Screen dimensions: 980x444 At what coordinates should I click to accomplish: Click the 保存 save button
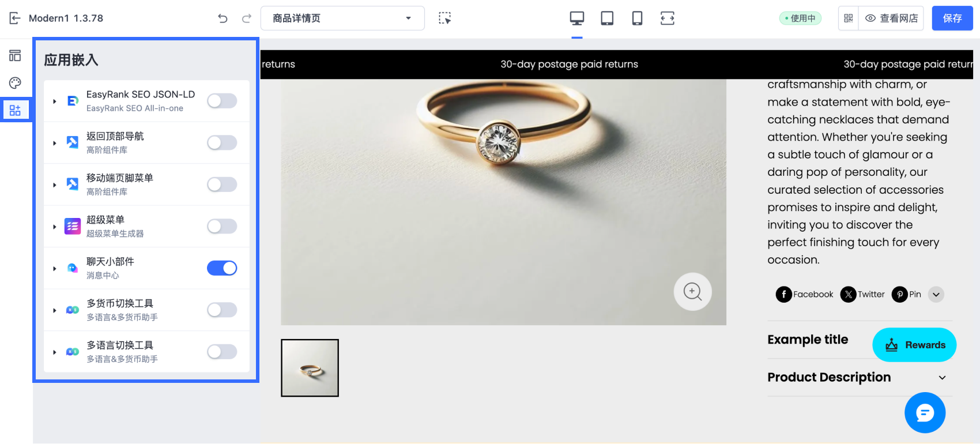(952, 18)
